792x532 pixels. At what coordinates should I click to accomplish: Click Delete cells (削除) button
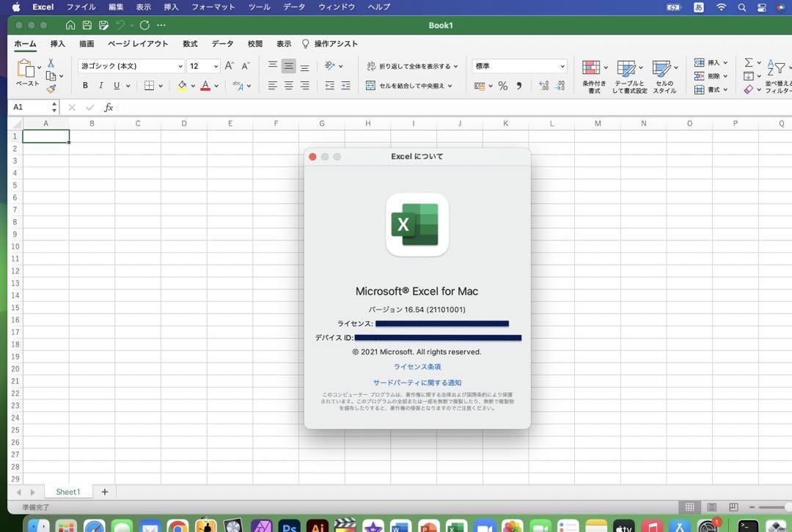tap(710, 76)
